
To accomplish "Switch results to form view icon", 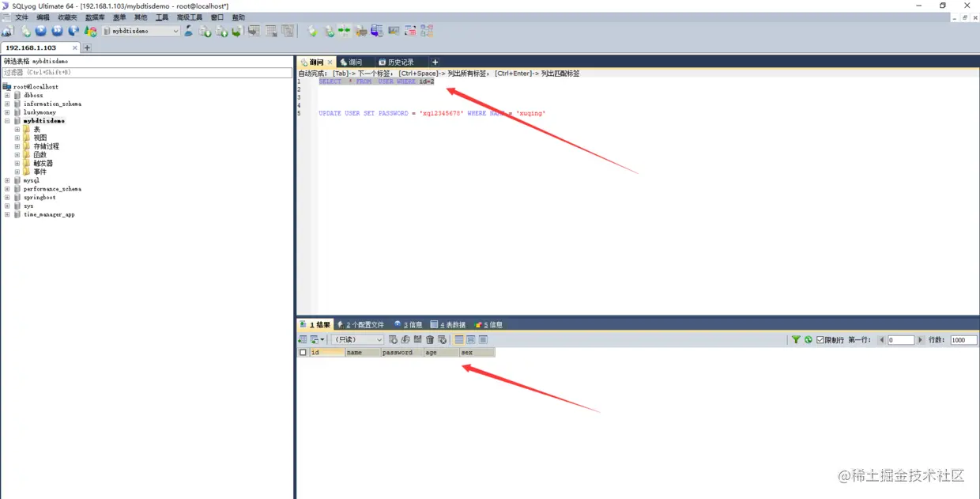I will click(470, 339).
